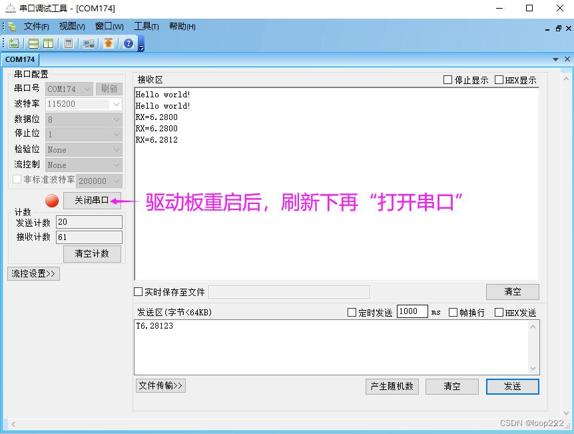The width and height of the screenshot is (574, 434).
Task: Clear the send area with 清空 next to the 发送 button
Action: (452, 386)
